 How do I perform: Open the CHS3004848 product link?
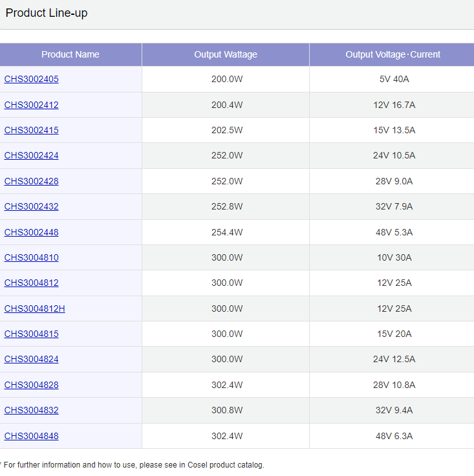[31, 436]
